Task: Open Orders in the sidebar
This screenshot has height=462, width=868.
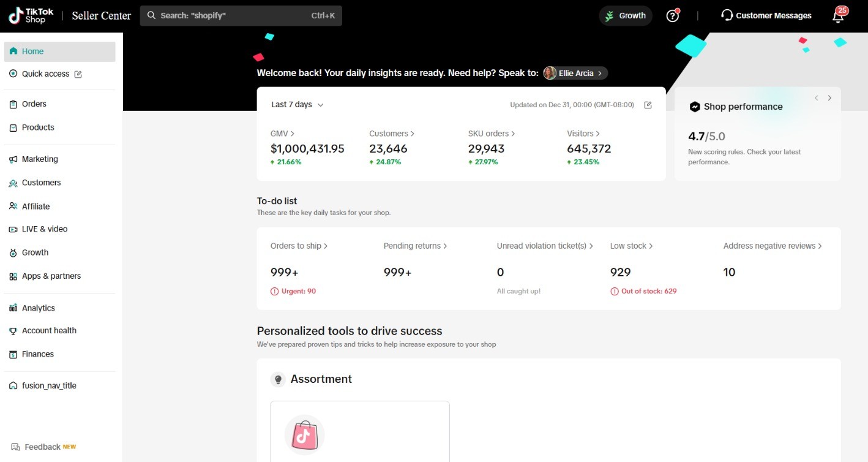Action: (x=34, y=104)
